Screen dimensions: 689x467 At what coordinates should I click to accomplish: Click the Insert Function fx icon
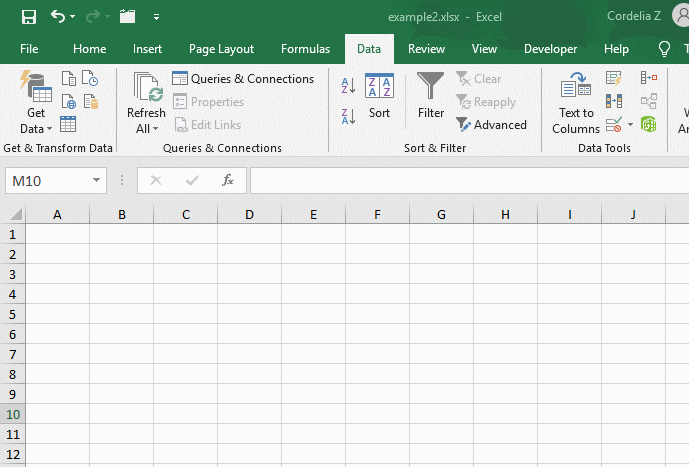228,180
